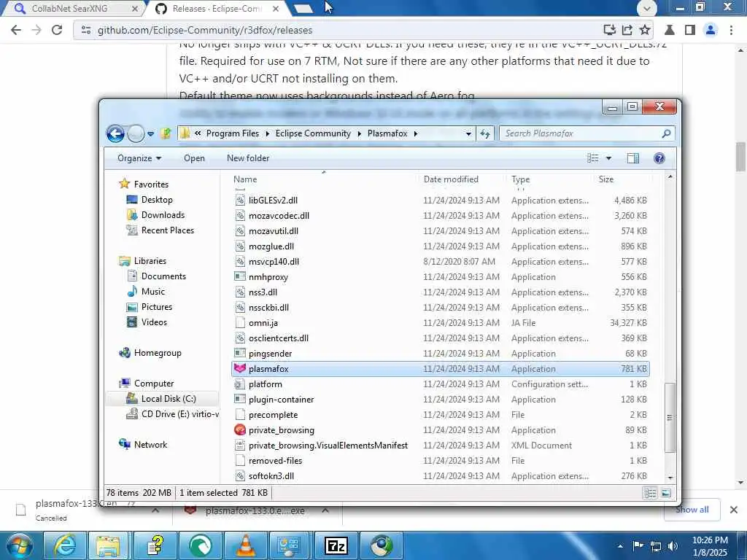Image resolution: width=747 pixels, height=560 pixels.
Task: Open the recent locations dropdown arrow
Action: click(x=150, y=134)
